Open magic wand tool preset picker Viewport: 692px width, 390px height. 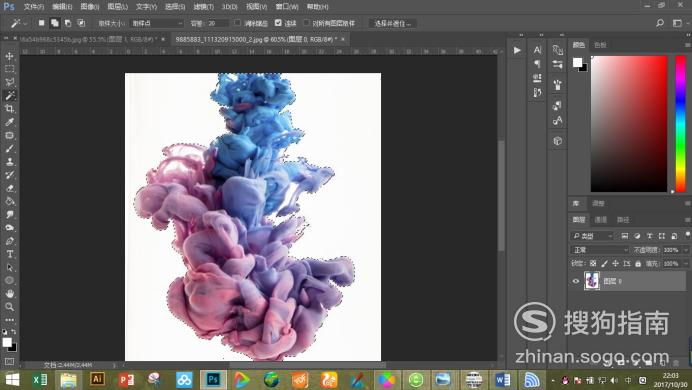tap(18, 23)
